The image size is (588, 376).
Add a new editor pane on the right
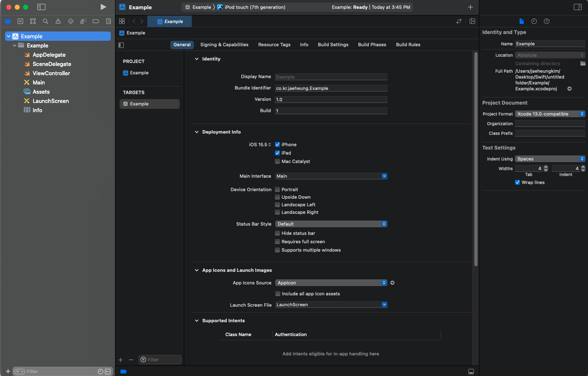point(472,21)
